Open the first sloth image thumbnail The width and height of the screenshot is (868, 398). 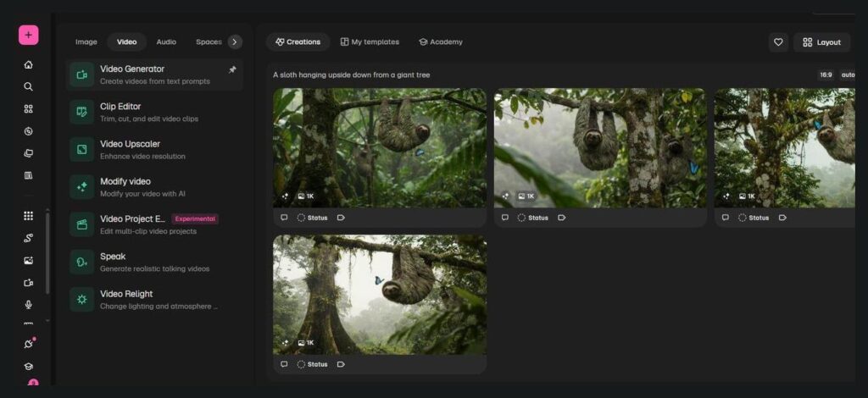coord(380,148)
